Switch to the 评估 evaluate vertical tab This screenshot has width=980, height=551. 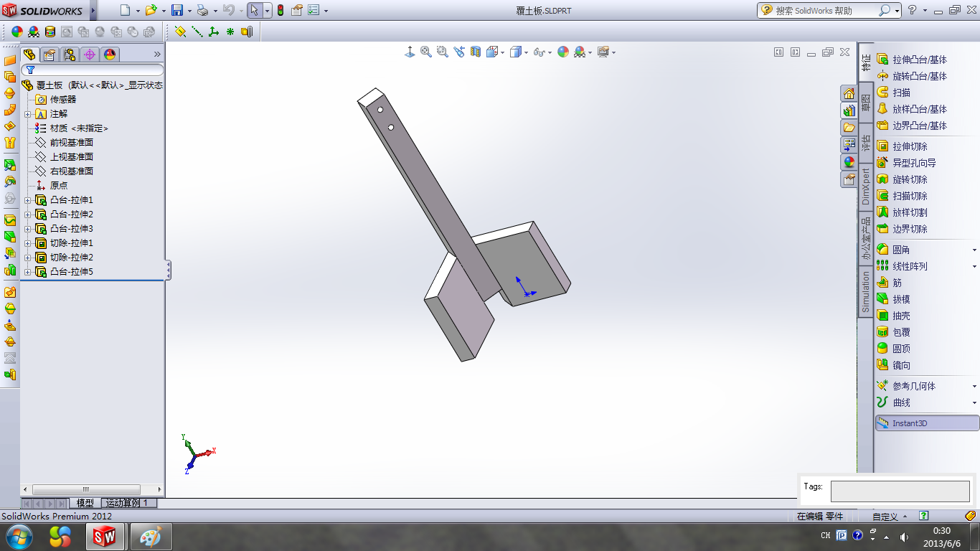866,141
